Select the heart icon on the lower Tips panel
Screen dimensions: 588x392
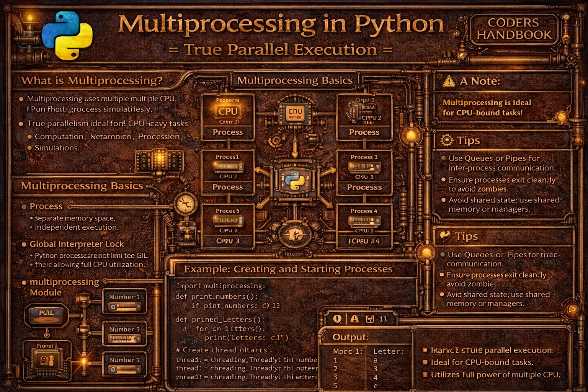445,236
